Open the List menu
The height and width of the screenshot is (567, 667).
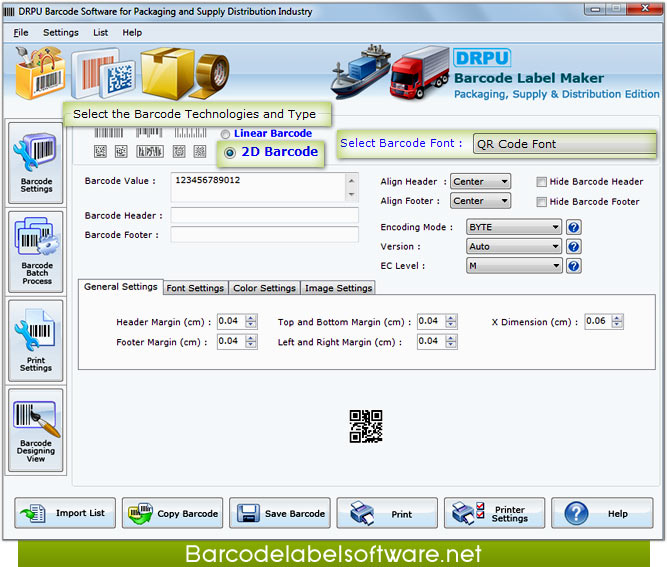tap(100, 32)
